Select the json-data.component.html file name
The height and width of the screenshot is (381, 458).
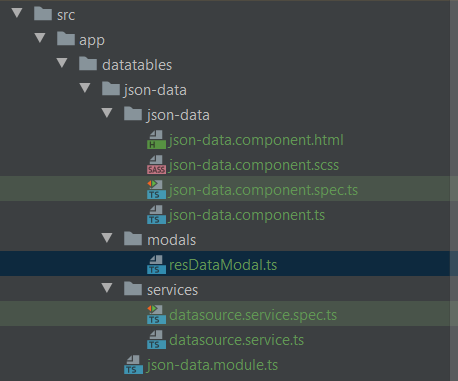[x=256, y=140]
